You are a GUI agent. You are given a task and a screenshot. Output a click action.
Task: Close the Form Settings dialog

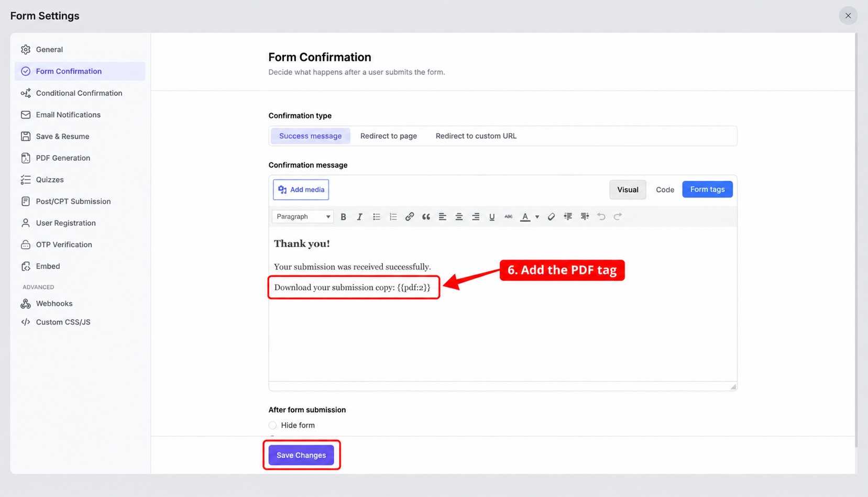coord(848,16)
